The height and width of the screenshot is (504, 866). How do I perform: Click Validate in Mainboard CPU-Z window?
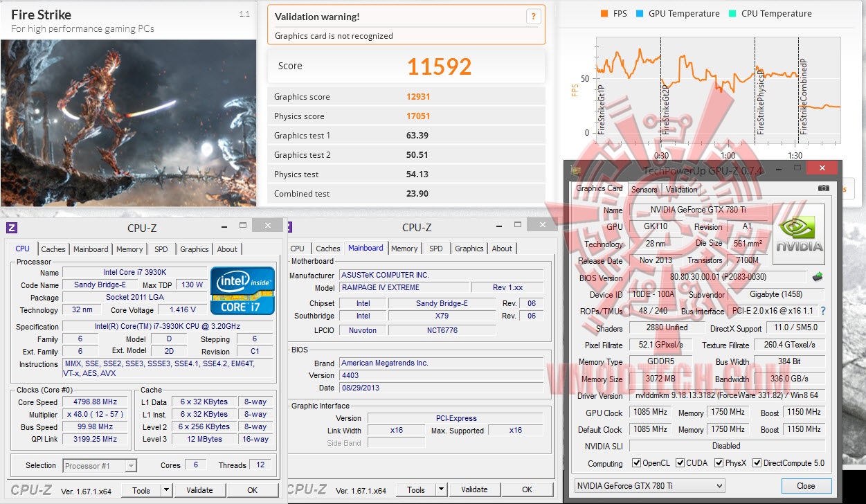tap(475, 490)
